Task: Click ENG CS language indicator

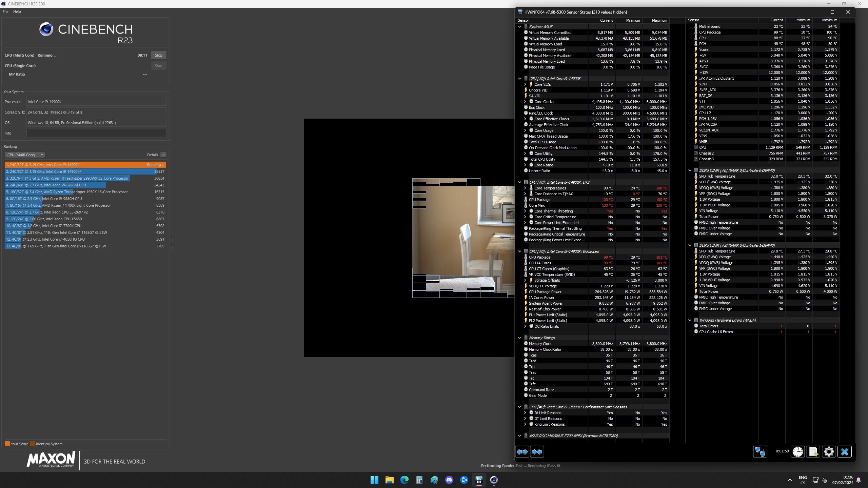Action: tap(803, 480)
